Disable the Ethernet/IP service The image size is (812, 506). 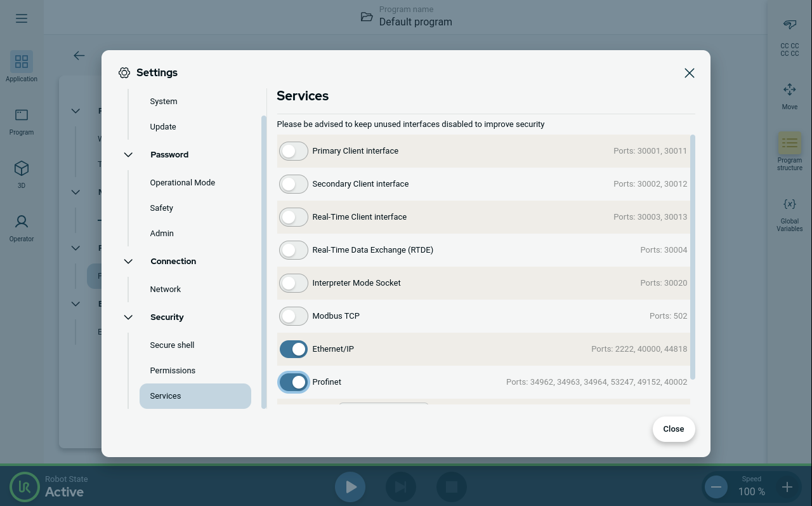294,349
